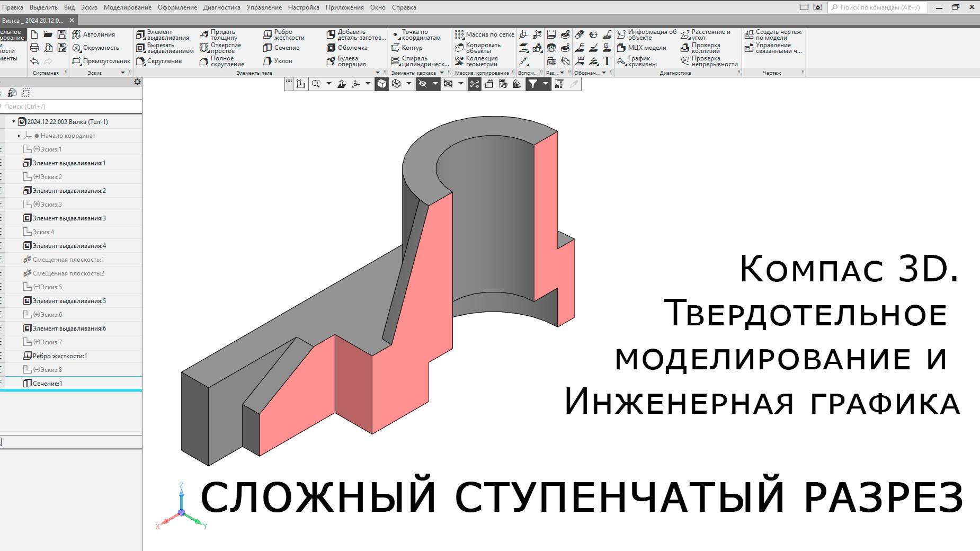
Task: Collapse the Вилка (Тел-1) model tree
Action: pos(13,121)
